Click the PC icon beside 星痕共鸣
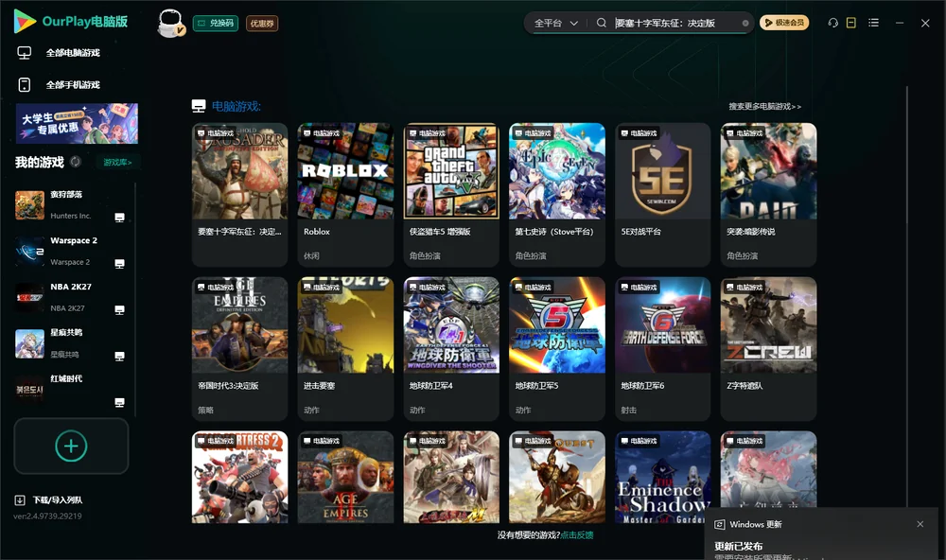The image size is (946, 560). tap(119, 356)
